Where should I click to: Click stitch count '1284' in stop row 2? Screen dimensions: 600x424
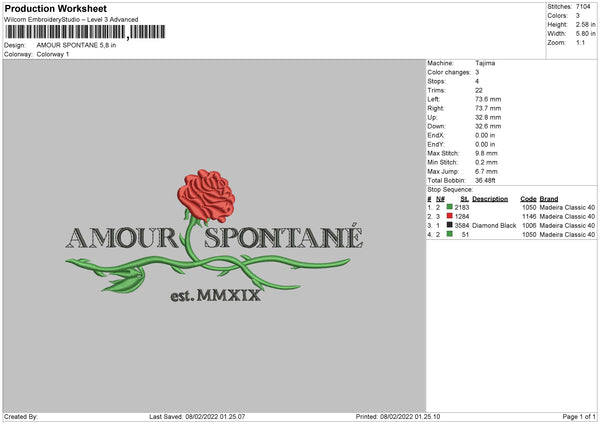[462, 217]
